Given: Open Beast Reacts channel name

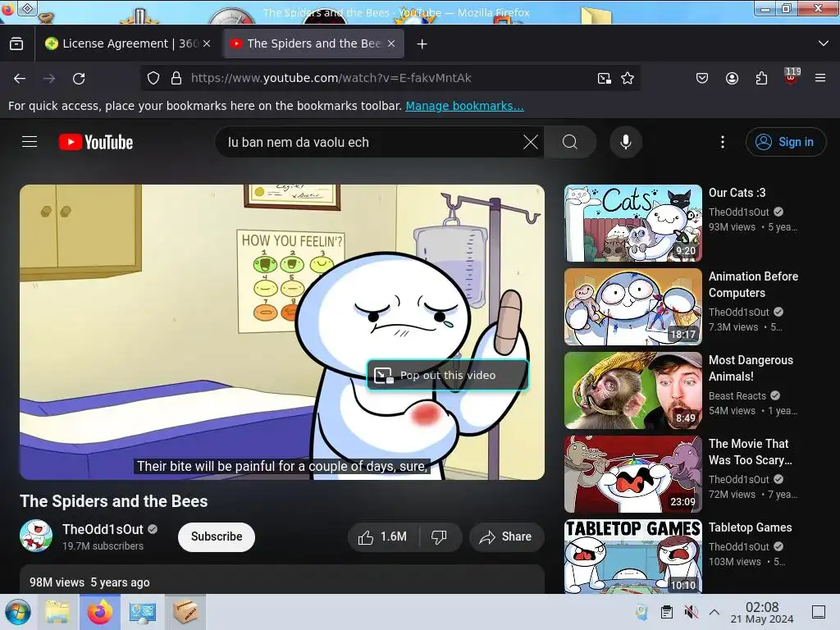Looking at the screenshot, I should [x=737, y=396].
